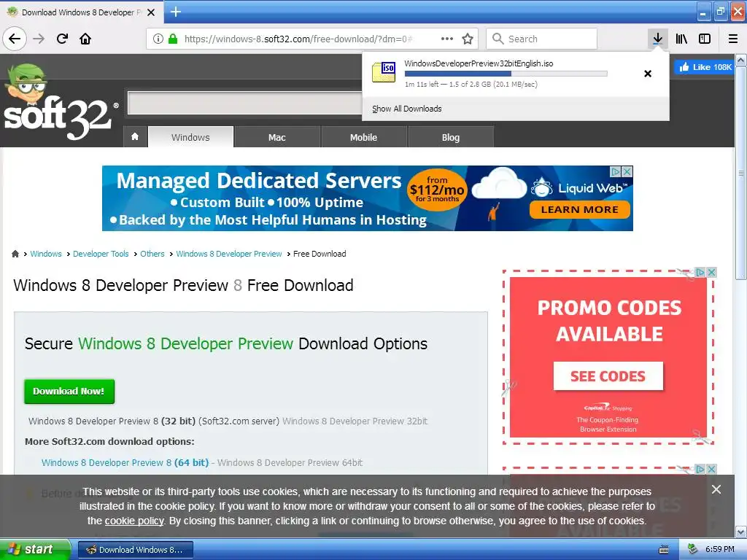
Task: Close the Download Windows 8 Developer tab
Action: pyautogui.click(x=151, y=12)
